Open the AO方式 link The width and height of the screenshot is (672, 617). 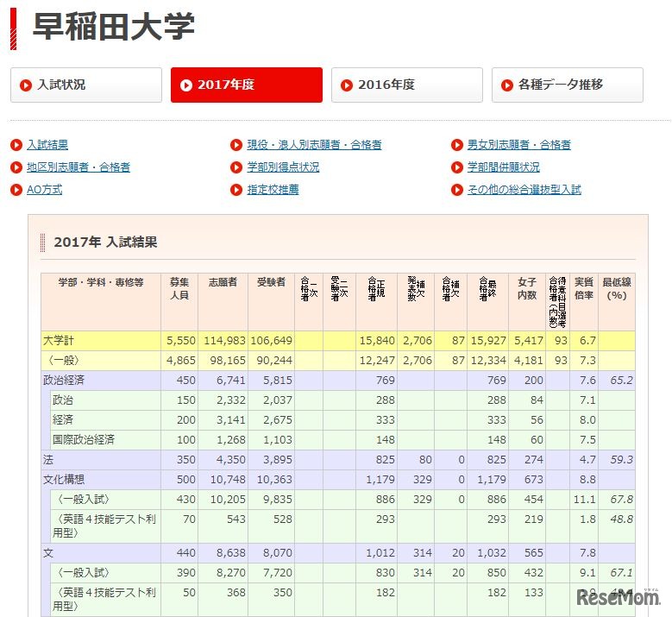[x=45, y=190]
